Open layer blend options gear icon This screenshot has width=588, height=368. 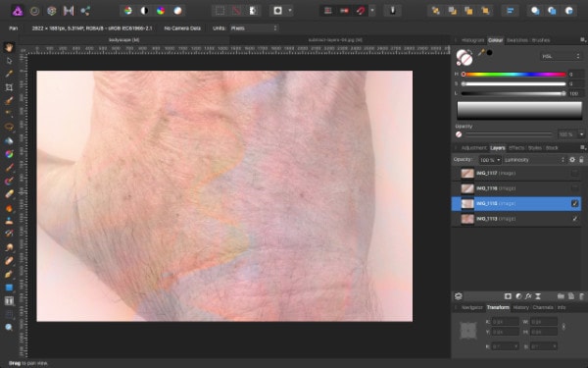tap(572, 160)
